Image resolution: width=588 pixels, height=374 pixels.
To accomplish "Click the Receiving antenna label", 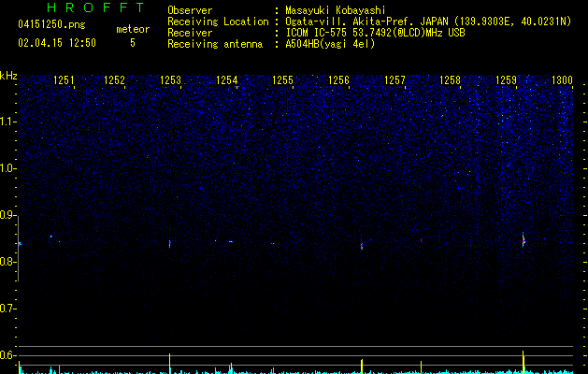I will pyautogui.click(x=215, y=44).
